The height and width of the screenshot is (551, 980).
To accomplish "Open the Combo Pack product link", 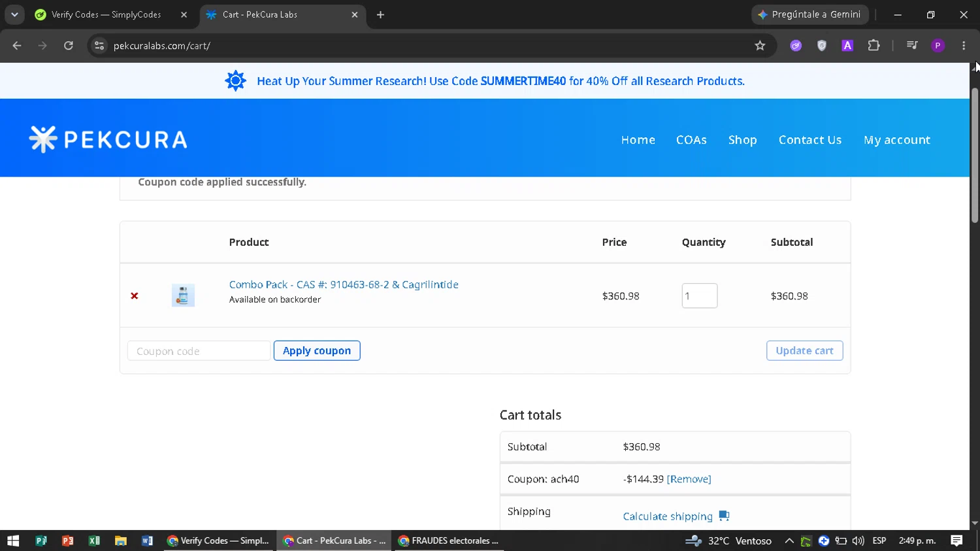I will (344, 284).
